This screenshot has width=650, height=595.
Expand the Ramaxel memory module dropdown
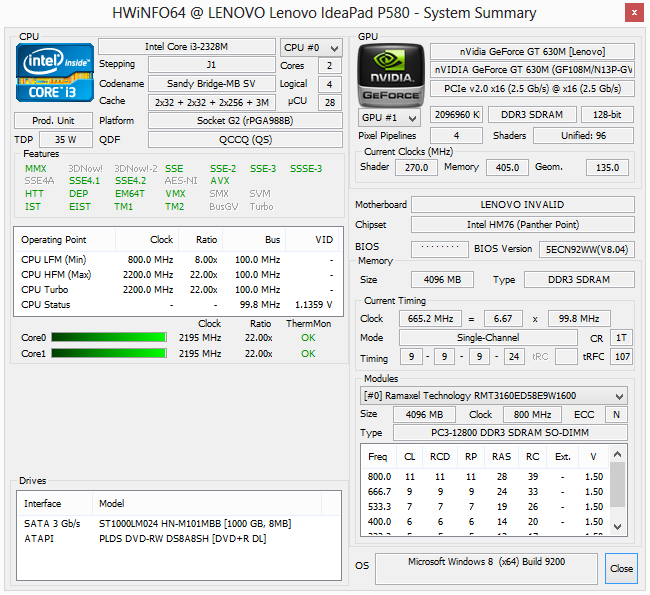point(493,396)
